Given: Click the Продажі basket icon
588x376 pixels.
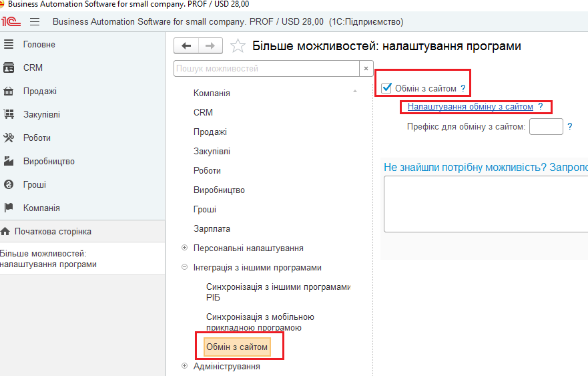Looking at the screenshot, I should click(x=9, y=91).
